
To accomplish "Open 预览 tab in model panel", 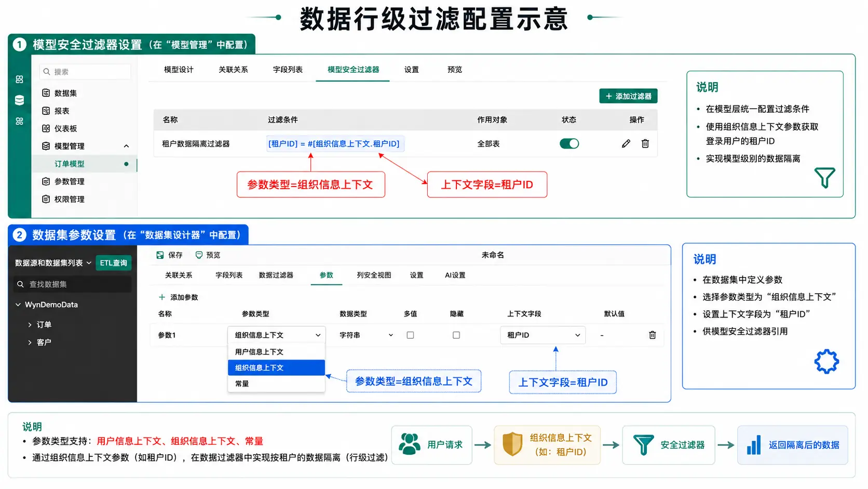I will 455,70.
